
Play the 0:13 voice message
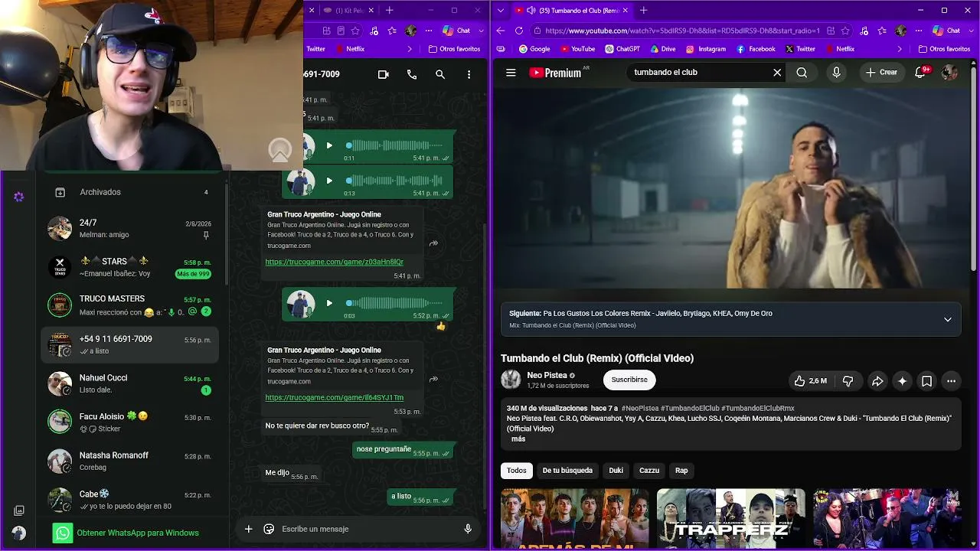[329, 181]
